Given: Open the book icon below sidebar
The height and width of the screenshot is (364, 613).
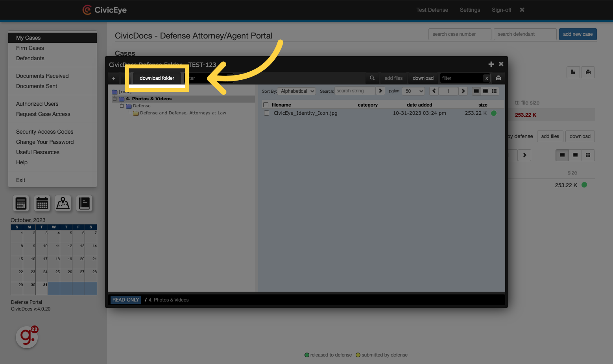Looking at the screenshot, I should (84, 203).
